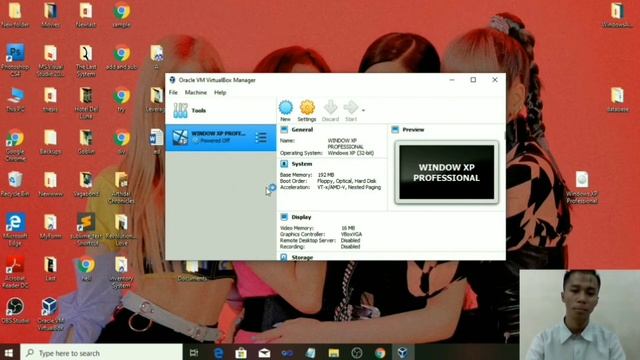This screenshot has width=640, height=360.
Task: Open the Help menu
Action: (220, 93)
